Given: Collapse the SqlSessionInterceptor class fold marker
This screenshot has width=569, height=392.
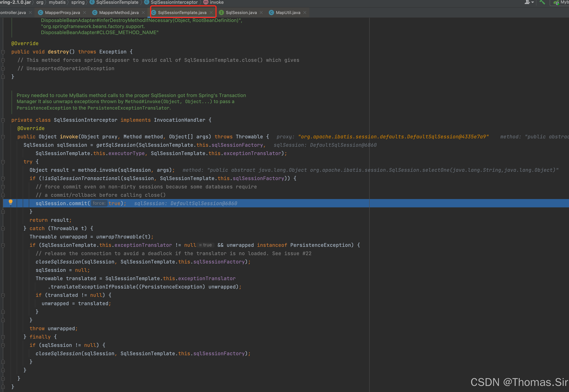Looking at the screenshot, I should (x=3, y=120).
